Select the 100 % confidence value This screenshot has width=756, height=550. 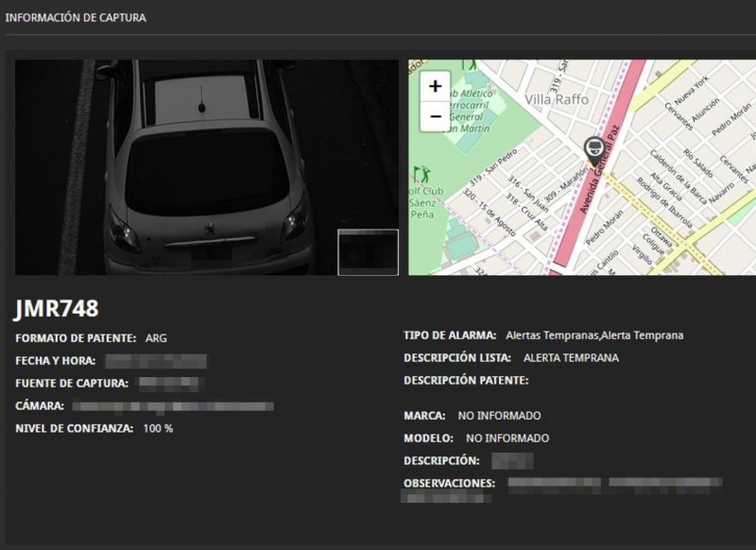click(158, 428)
